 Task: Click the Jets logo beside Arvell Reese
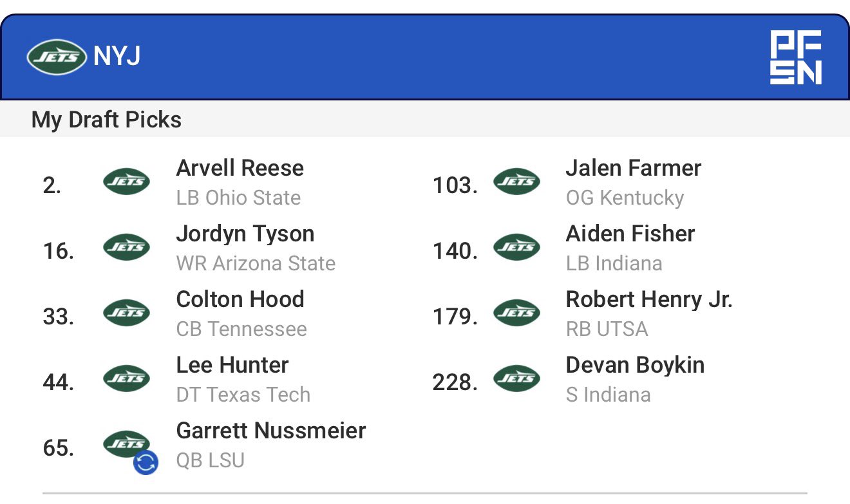(x=126, y=182)
